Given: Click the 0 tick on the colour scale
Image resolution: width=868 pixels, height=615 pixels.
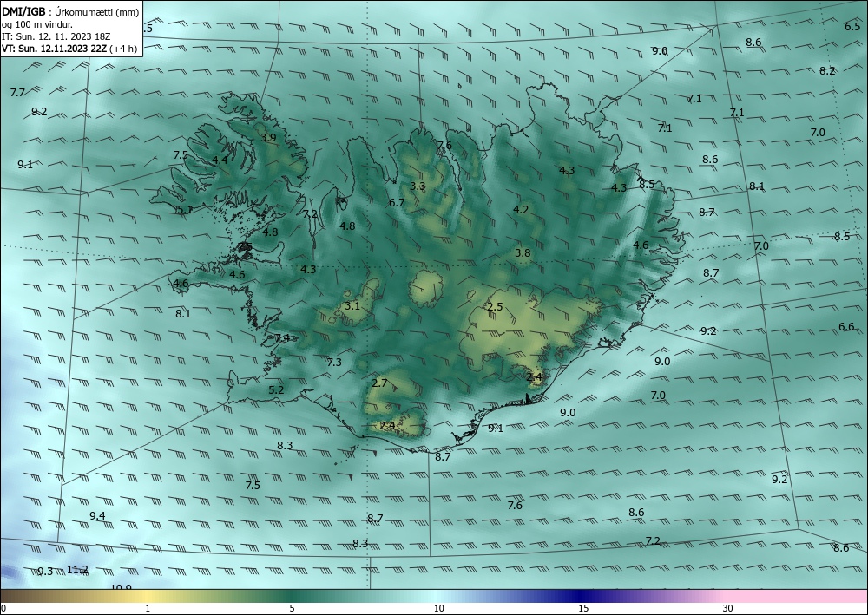Looking at the screenshot, I should point(3,609).
